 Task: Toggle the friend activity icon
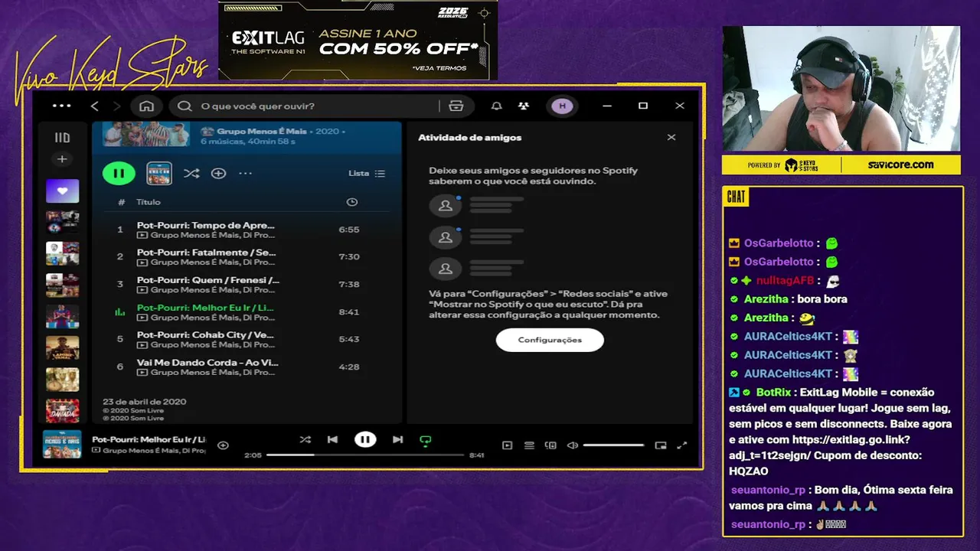coord(524,106)
